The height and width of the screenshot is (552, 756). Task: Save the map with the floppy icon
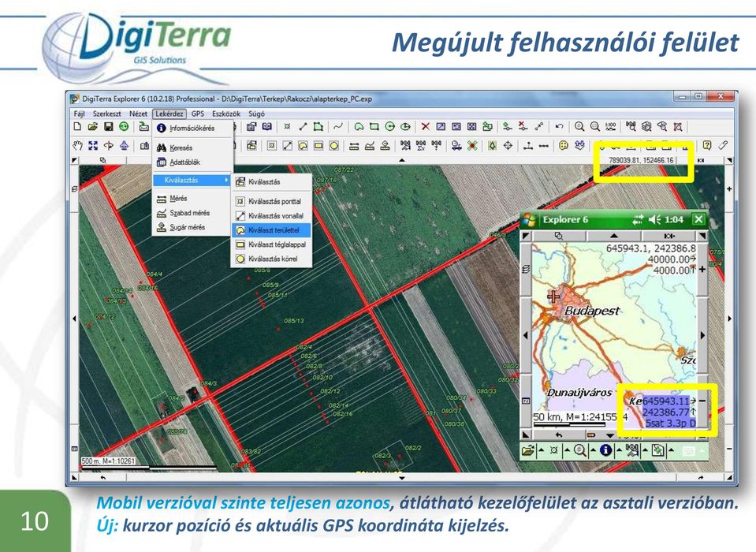(x=109, y=127)
